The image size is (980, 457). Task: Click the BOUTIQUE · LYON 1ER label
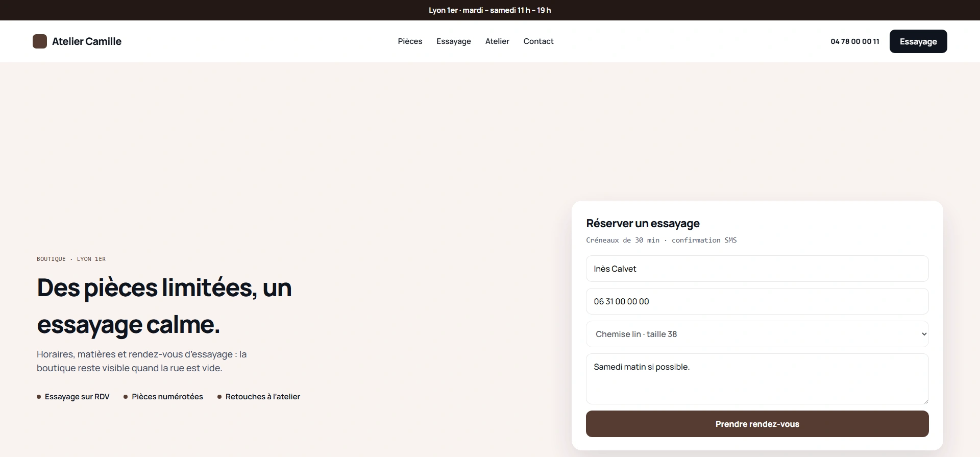click(71, 259)
